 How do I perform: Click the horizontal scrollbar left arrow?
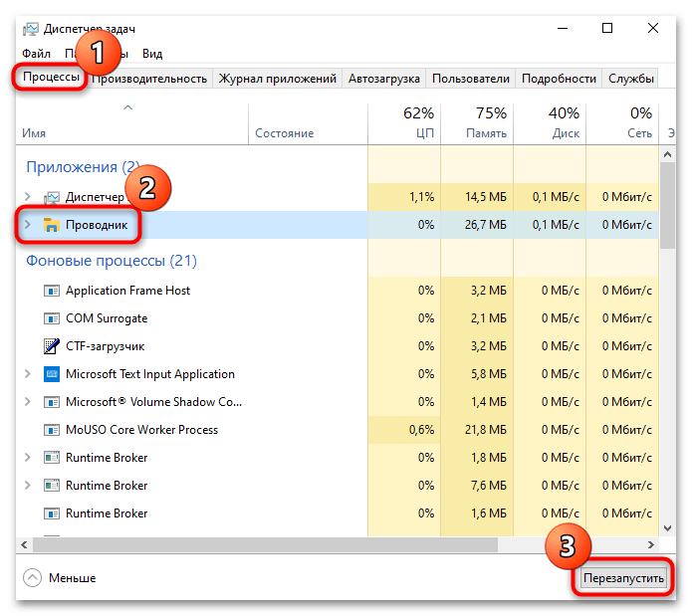(x=24, y=545)
